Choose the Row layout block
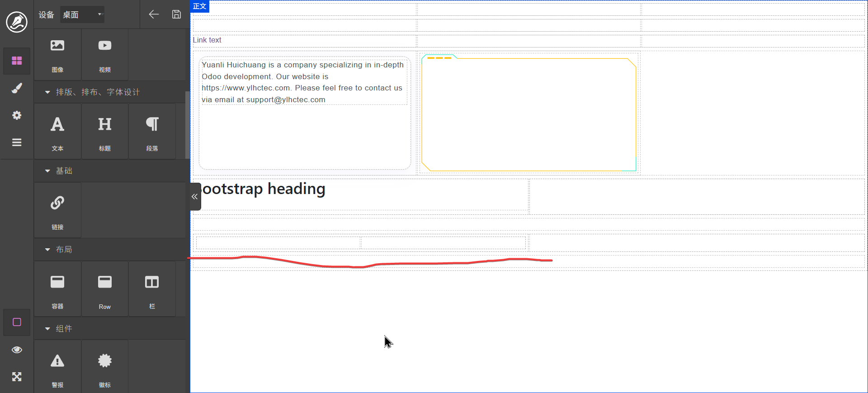The width and height of the screenshot is (868, 393). (104, 289)
